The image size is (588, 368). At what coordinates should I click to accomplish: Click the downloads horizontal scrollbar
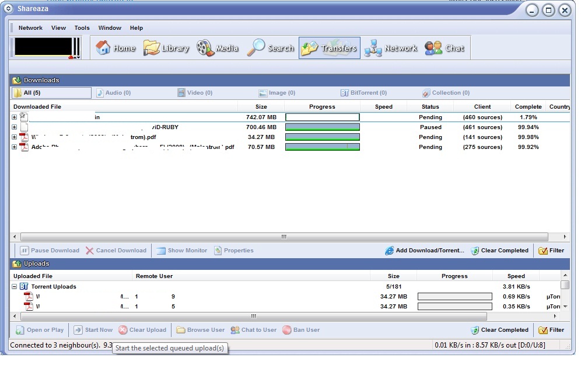[x=284, y=237]
